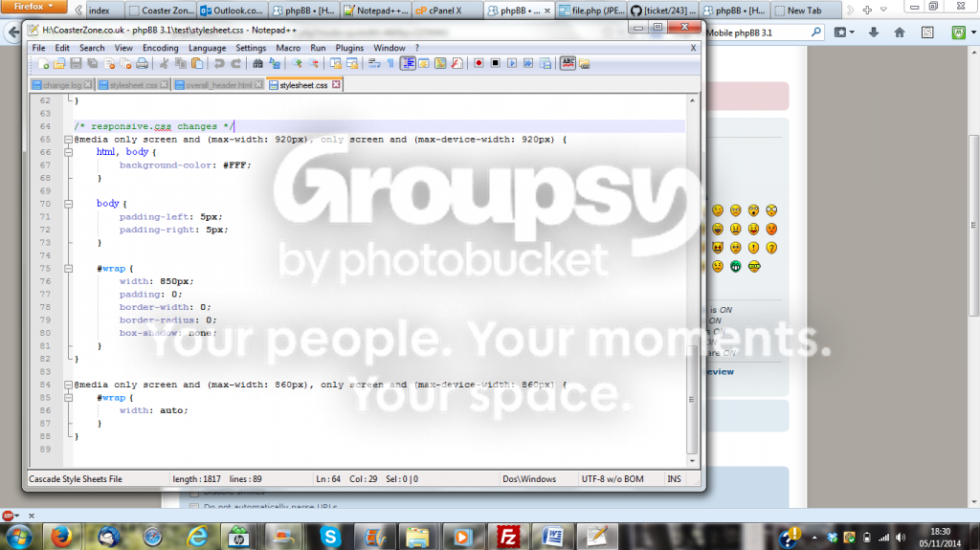Viewport: 980px width, 550px height.
Task: Open Firefox downloads arrow icon
Action: coord(874,33)
